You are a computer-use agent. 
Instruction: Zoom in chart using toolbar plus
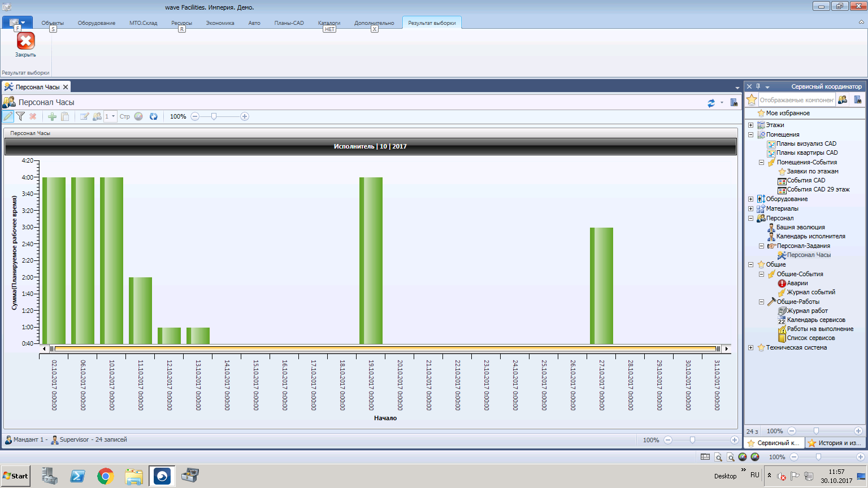click(x=245, y=116)
